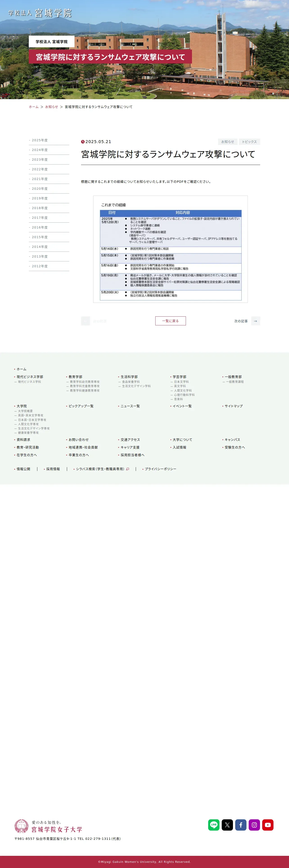Open the Instagram social icon
289x868 pixels.
click(254, 825)
